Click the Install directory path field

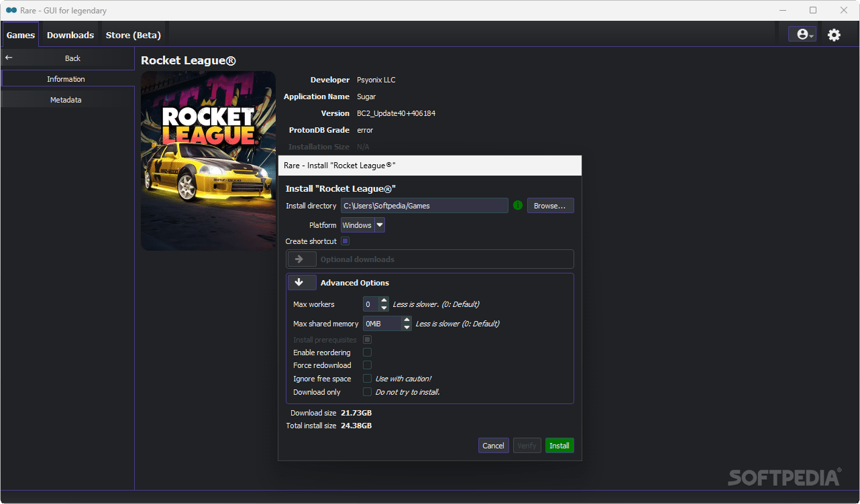[x=424, y=206]
